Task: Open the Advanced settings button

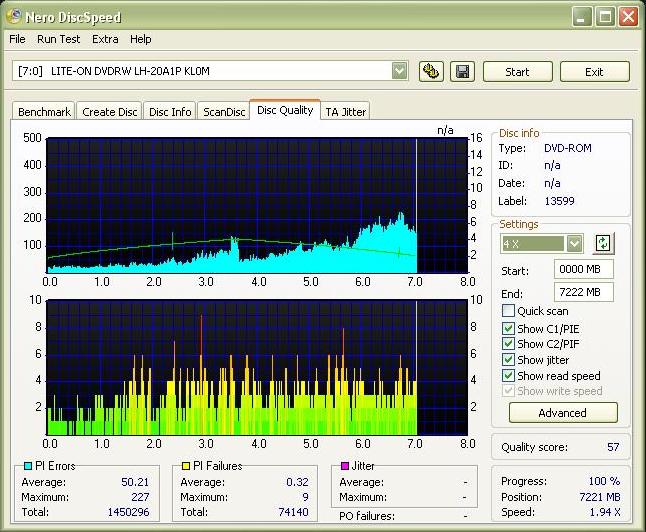Action: (563, 412)
